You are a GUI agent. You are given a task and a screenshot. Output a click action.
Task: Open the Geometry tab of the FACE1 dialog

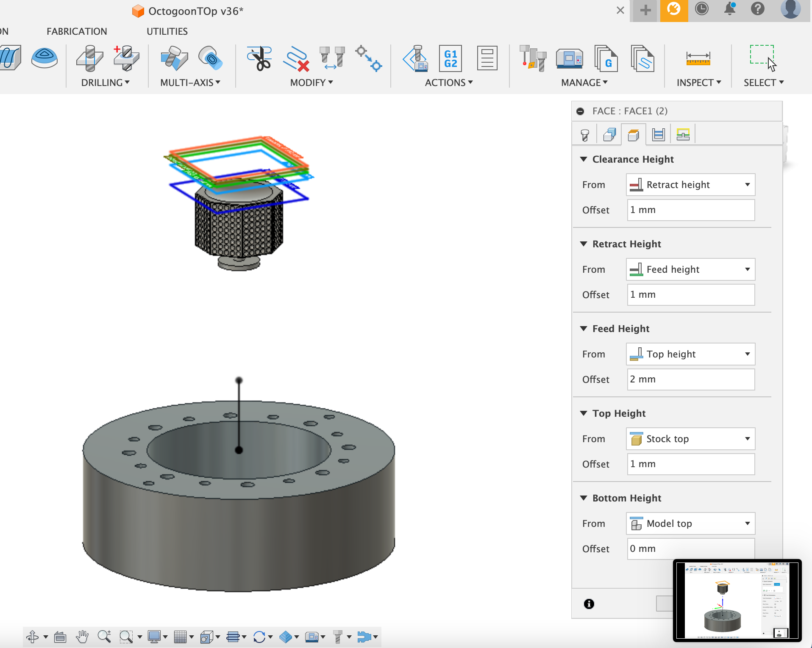coord(609,134)
